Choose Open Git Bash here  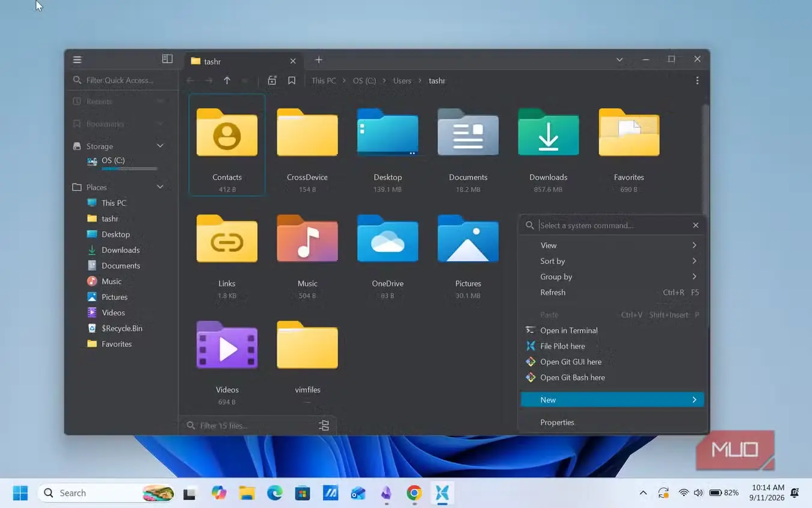[x=612, y=377]
